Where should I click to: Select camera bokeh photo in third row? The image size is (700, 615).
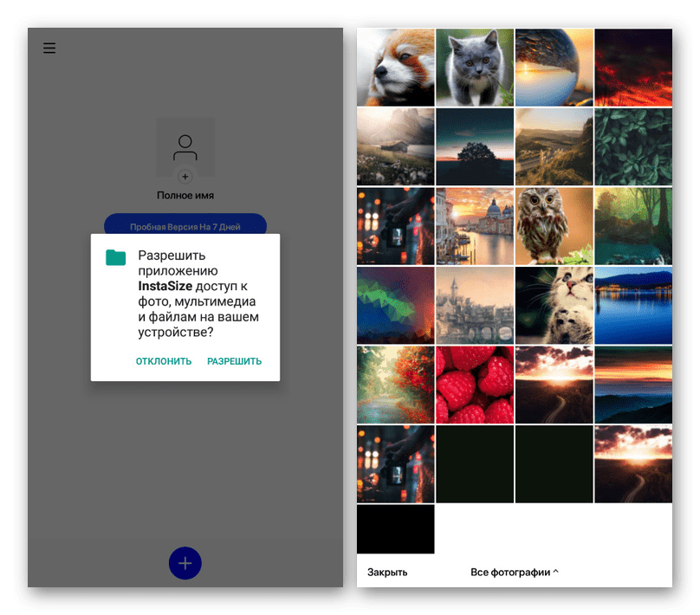tap(396, 226)
